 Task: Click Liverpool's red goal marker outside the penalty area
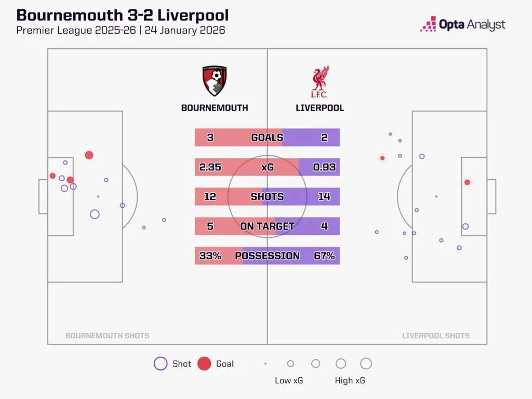[x=382, y=158]
